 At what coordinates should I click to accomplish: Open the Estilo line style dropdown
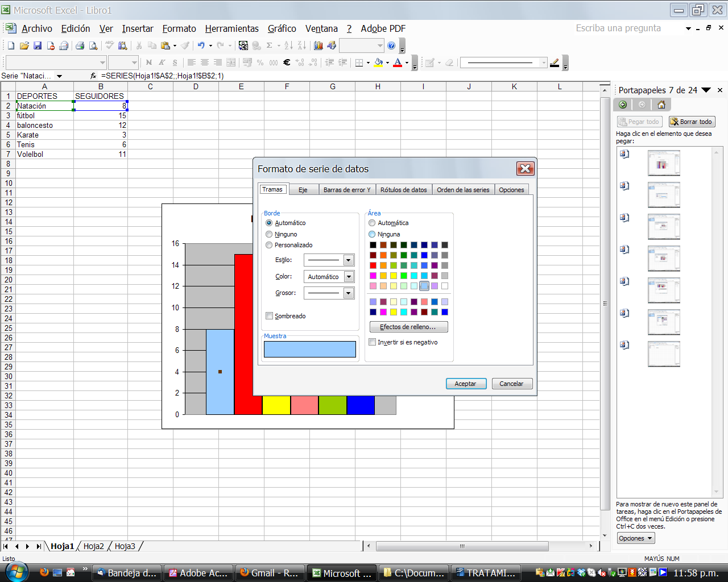(349, 260)
